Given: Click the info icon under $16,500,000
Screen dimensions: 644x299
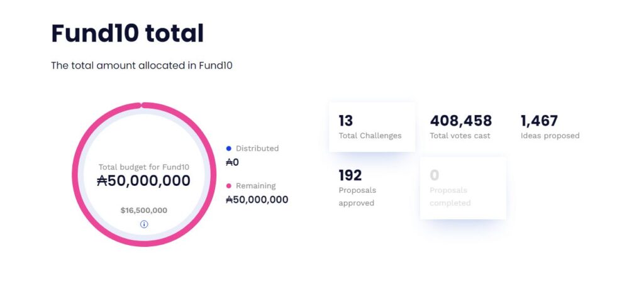Looking at the screenshot, I should tap(144, 224).
